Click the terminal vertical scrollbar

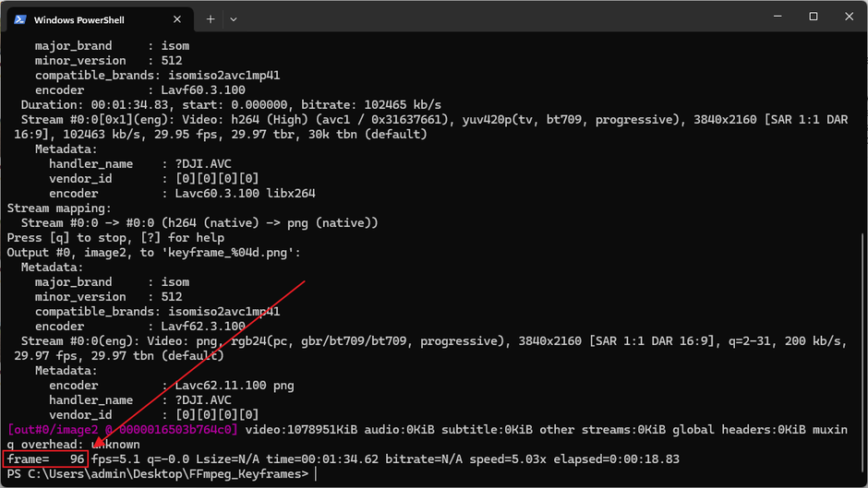point(863,354)
